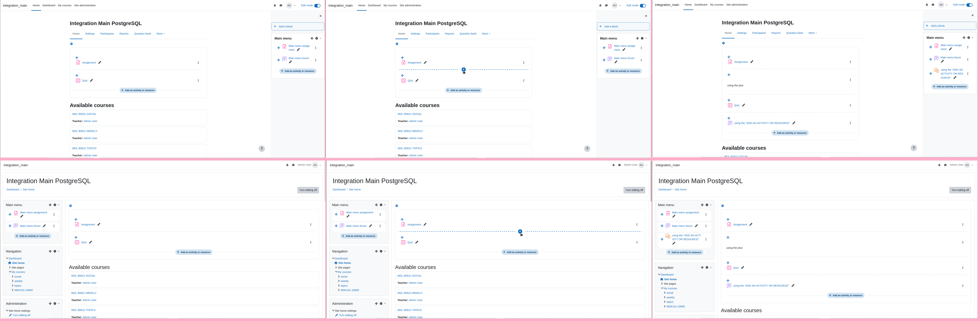Open 'using the plus' three-dot menu, top-right panel
The height and width of the screenshot is (321, 980).
(x=850, y=80)
